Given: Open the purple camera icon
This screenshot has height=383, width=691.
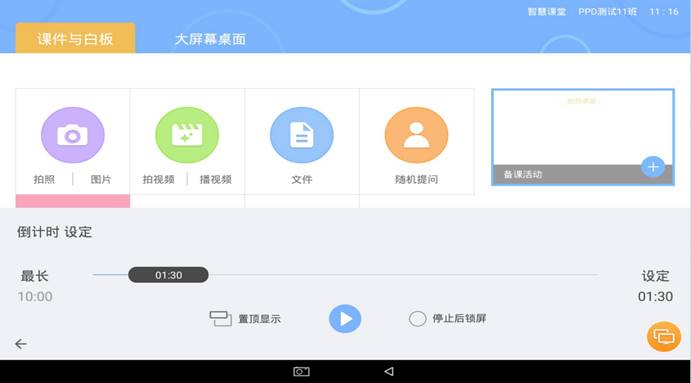Looking at the screenshot, I should pos(73,135).
